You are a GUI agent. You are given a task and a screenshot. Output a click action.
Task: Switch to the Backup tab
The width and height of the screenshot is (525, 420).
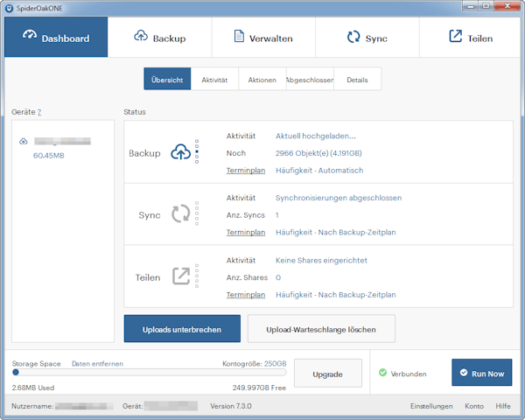(x=160, y=37)
